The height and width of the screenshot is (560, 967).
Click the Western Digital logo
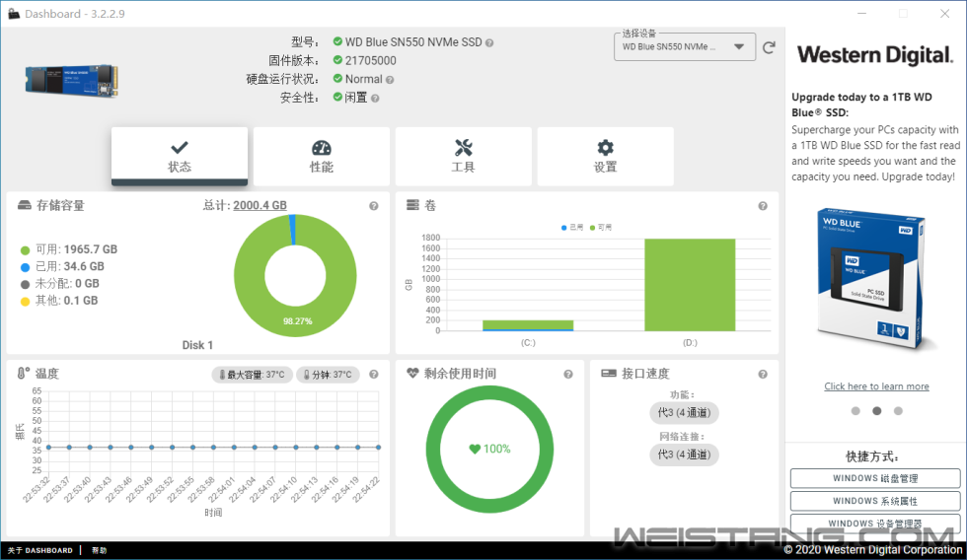[x=875, y=55]
